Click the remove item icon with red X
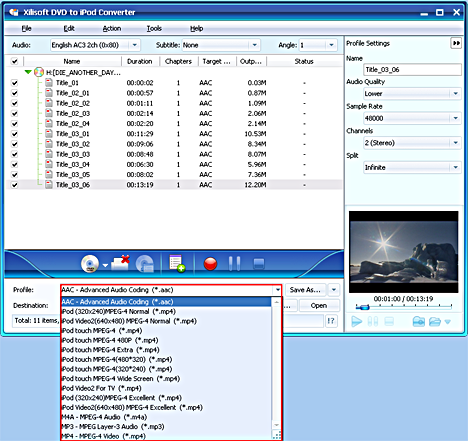The width and height of the screenshot is (468, 441). pos(120,263)
